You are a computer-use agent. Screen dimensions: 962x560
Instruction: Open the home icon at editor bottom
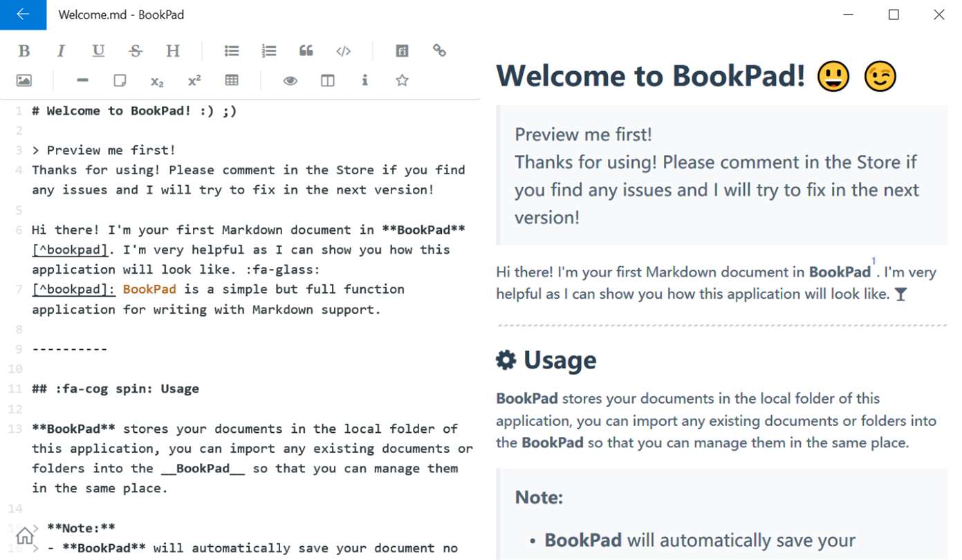(x=25, y=536)
